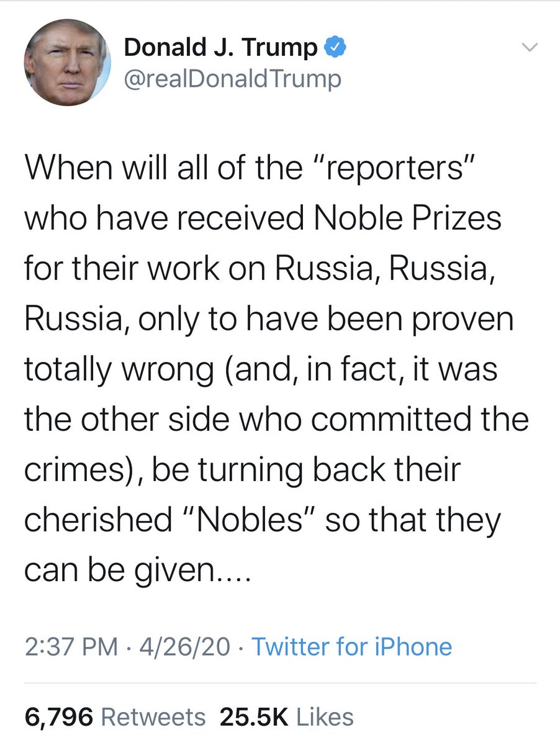
Task: View the 6,796 retweets count
Action: click(x=59, y=717)
